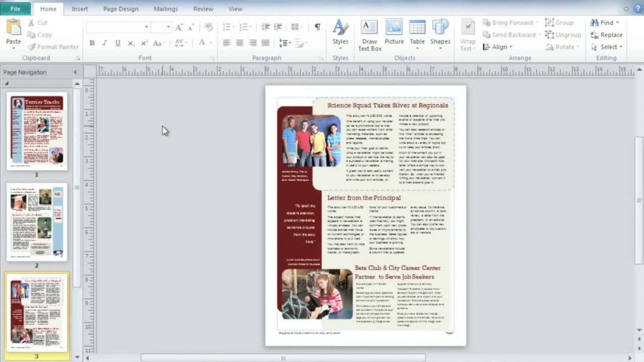Click the Grow Font icon
The width and height of the screenshot is (644, 362).
click(x=179, y=27)
